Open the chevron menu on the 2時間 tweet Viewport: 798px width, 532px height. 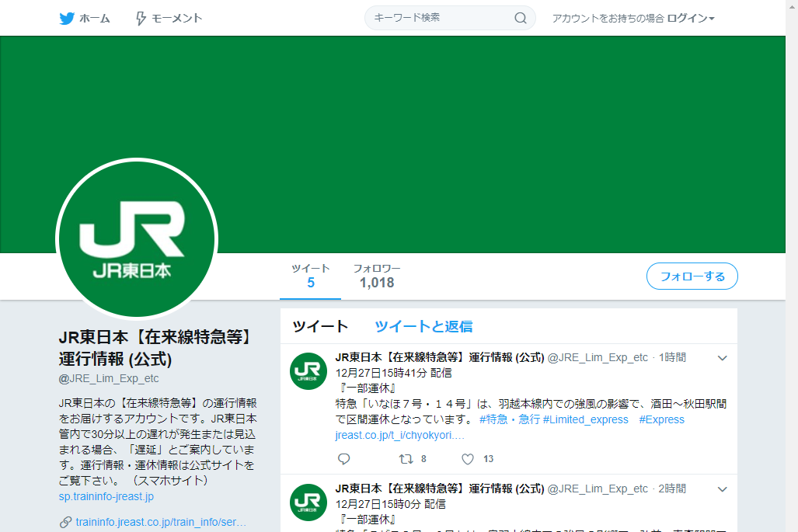(722, 489)
